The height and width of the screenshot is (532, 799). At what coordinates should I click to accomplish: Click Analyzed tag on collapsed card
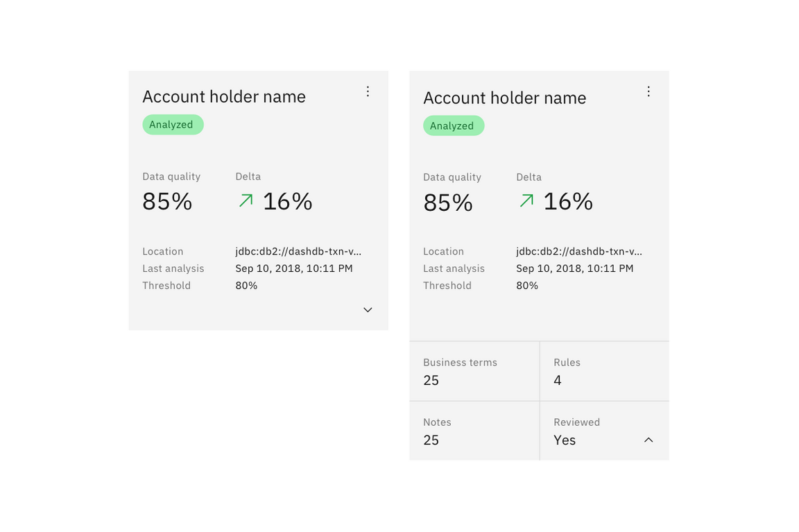click(173, 125)
